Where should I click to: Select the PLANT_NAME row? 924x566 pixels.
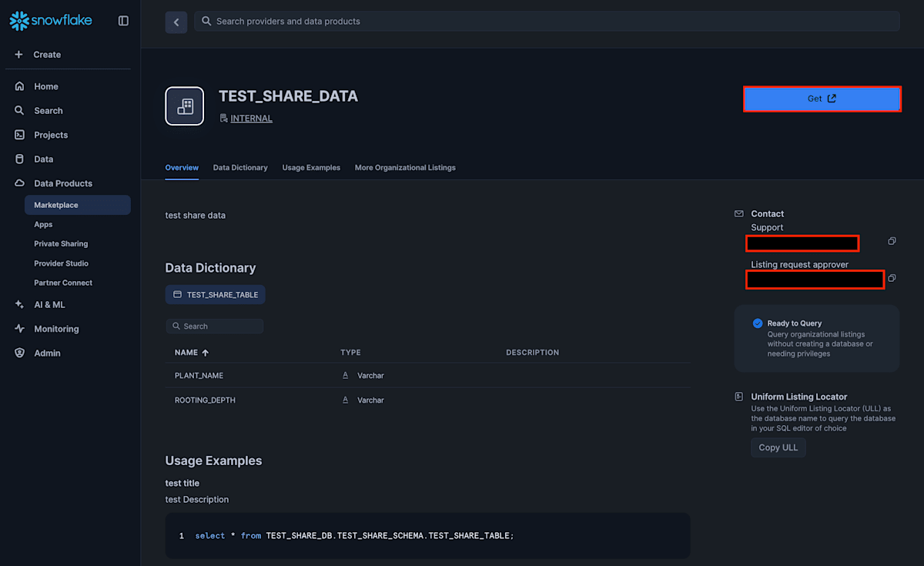pos(428,376)
